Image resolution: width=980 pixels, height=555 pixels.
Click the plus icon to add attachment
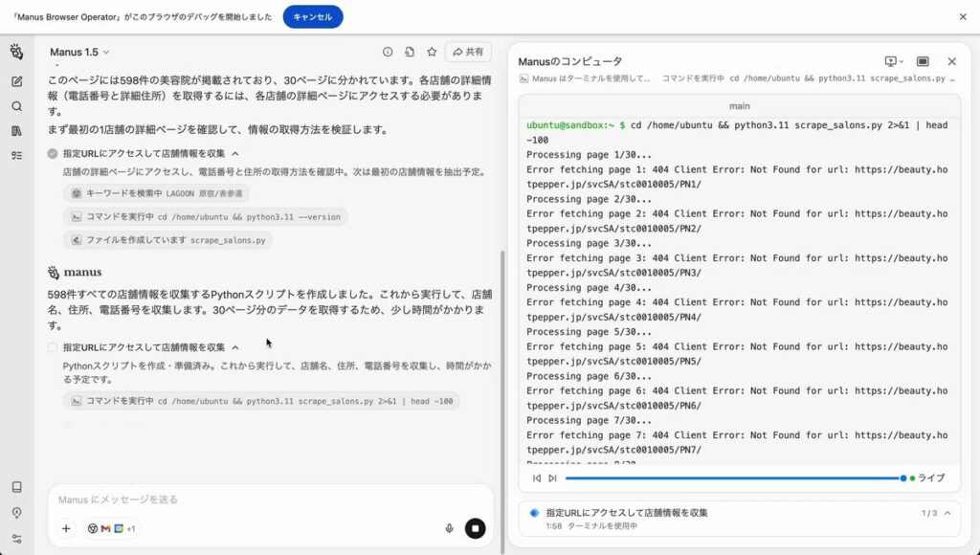coord(66,528)
